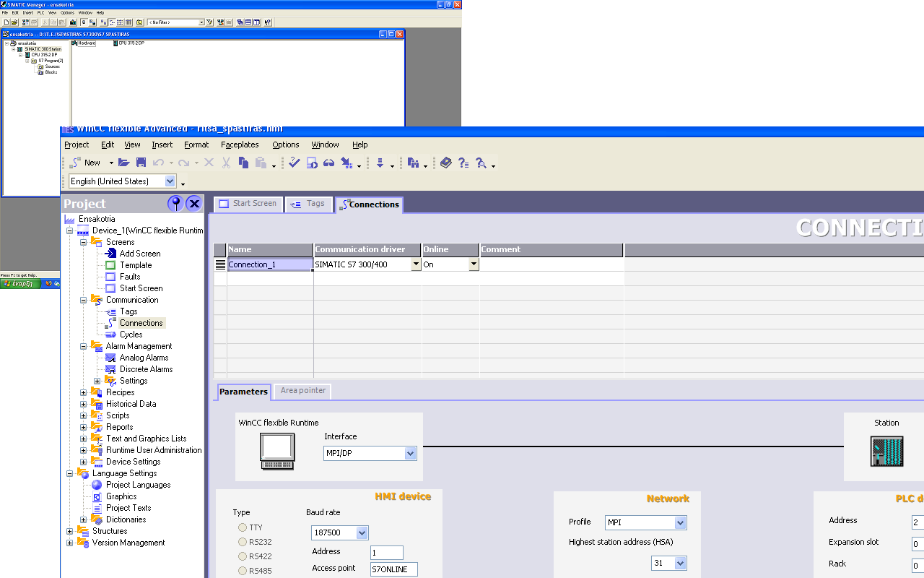Viewport: 924px width, 578px height.
Task: Close the Project panel with X icon
Action: pyautogui.click(x=194, y=203)
